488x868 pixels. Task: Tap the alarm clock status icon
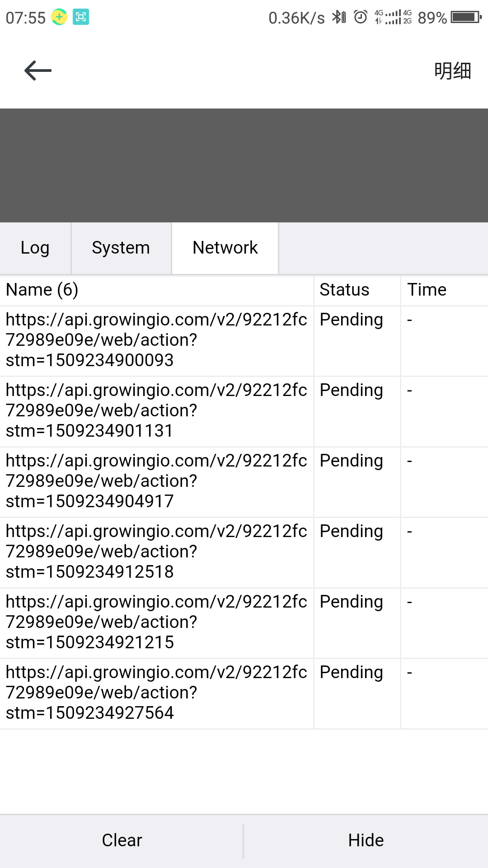(361, 17)
